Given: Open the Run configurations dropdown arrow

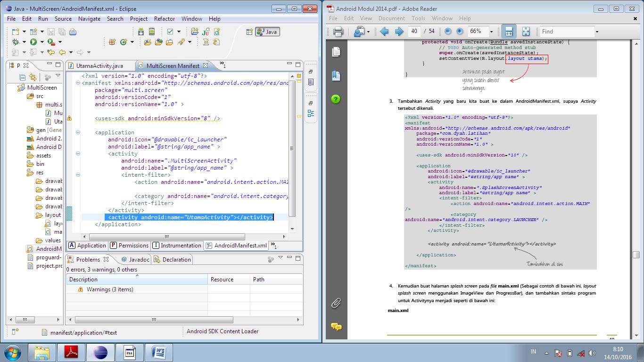Looking at the screenshot, I should [x=42, y=41].
